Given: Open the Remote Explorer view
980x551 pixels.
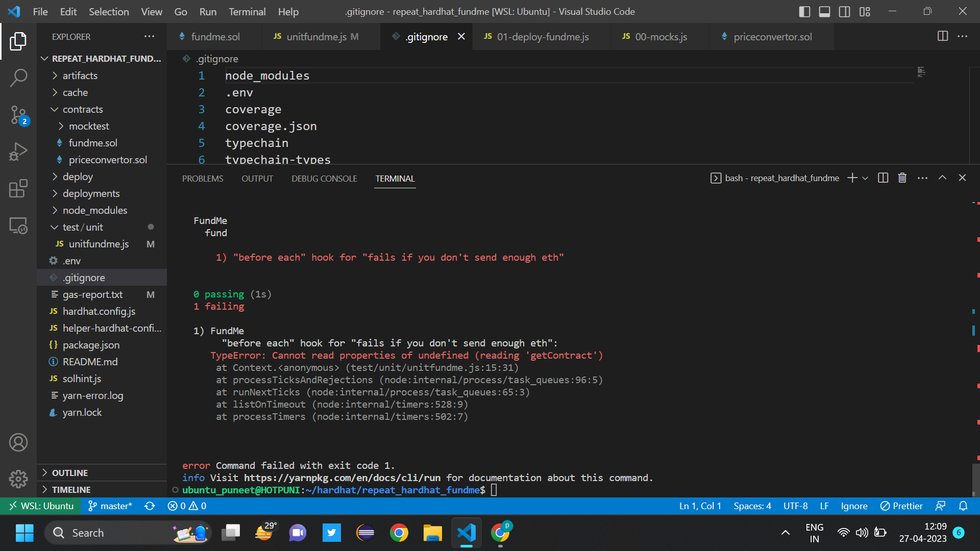Looking at the screenshot, I should click(x=18, y=225).
